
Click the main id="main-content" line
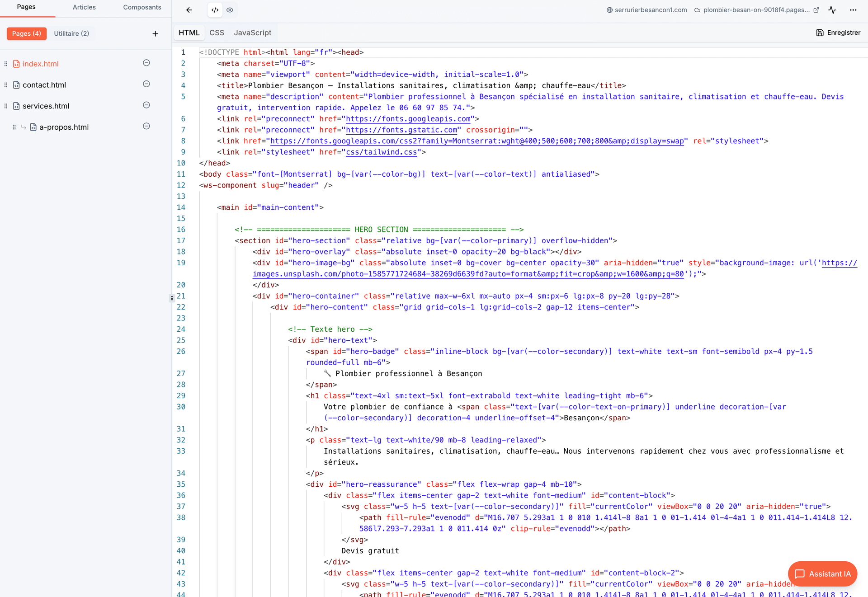pos(270,207)
